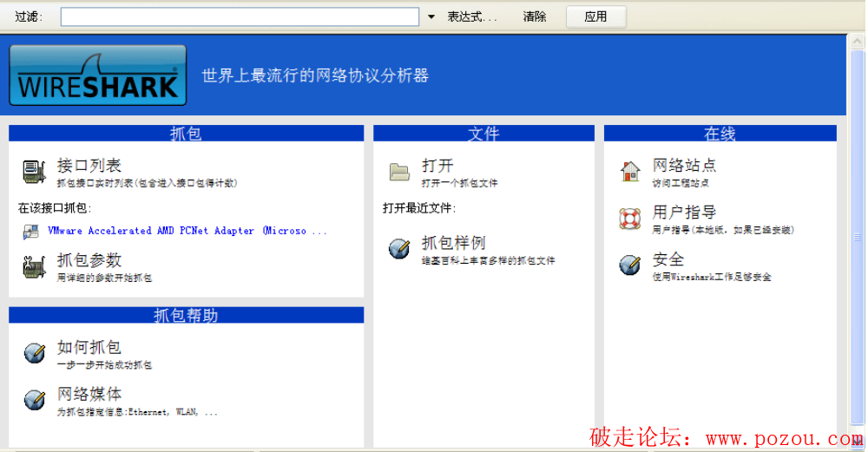Open the 抓包样例 sample captures link
868x452 pixels.
[454, 242]
